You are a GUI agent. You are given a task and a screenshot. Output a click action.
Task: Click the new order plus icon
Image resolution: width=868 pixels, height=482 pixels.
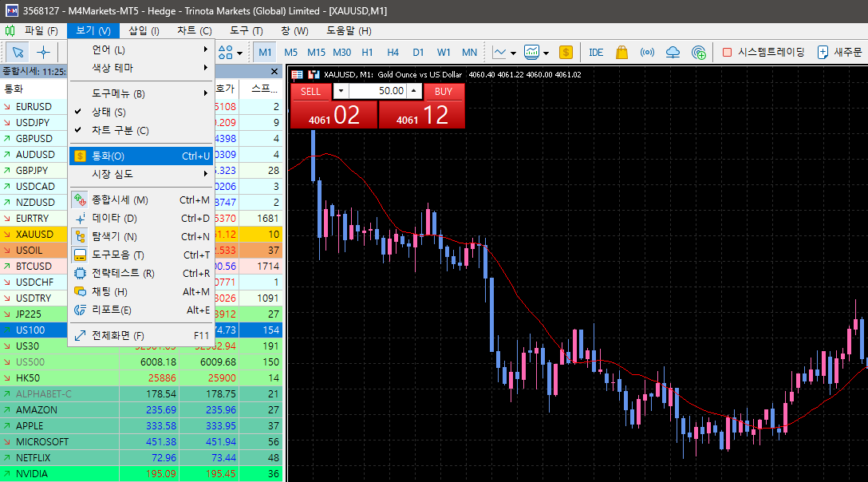click(x=823, y=53)
